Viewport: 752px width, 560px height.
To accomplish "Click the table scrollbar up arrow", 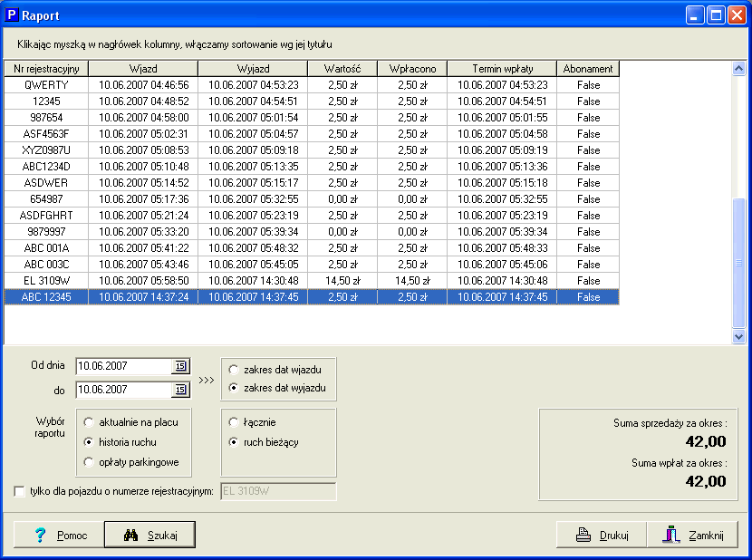I will coord(738,69).
